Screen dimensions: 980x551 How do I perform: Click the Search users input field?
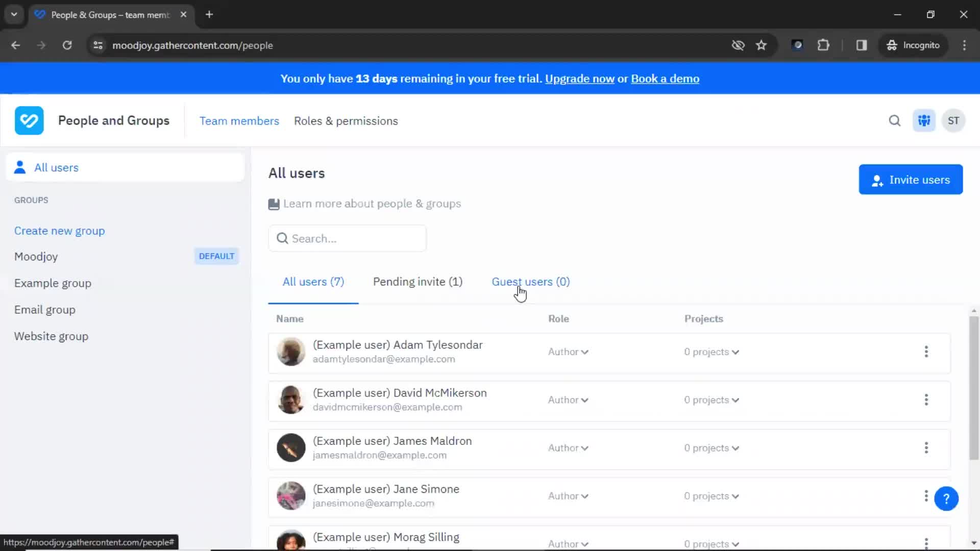point(347,238)
